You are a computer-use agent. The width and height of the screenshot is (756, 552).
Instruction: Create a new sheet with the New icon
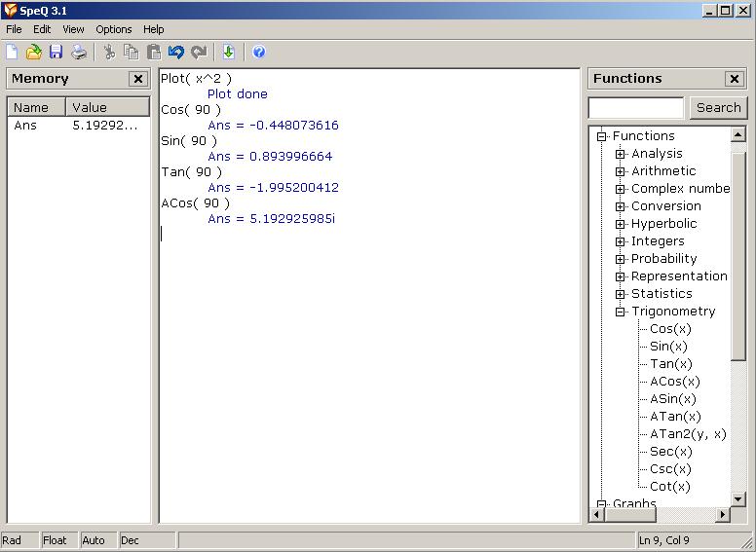12,53
